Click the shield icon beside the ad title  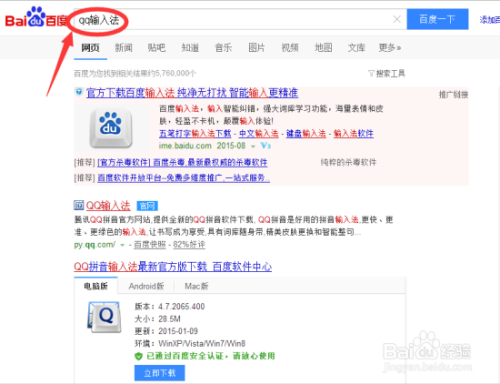pyautogui.click(x=79, y=91)
